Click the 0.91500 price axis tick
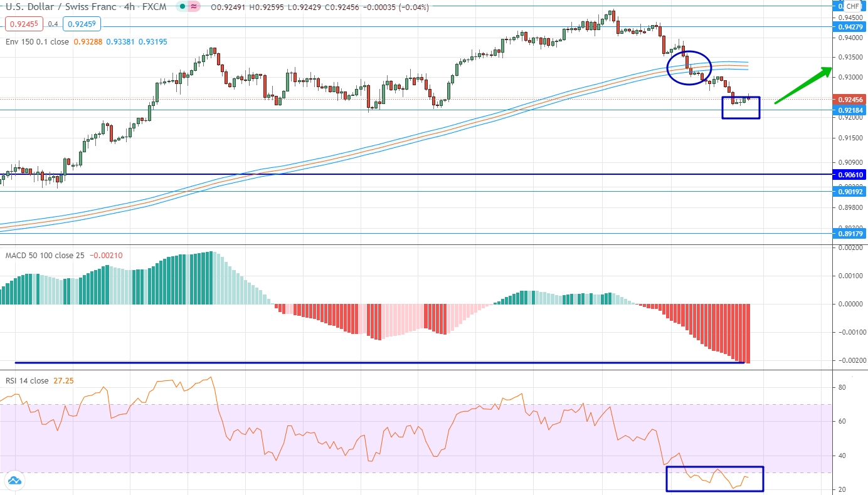868x495 pixels. pos(850,138)
